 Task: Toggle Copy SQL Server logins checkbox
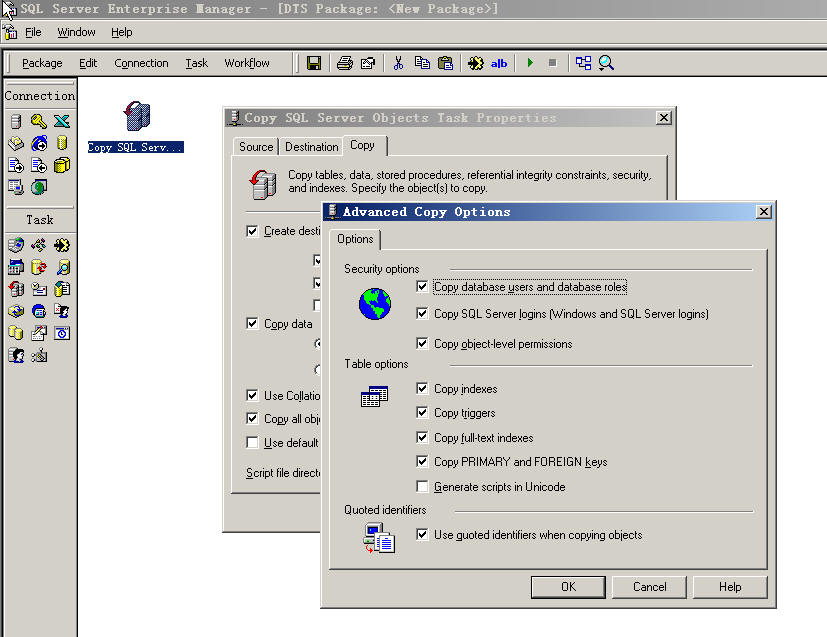[x=422, y=313]
